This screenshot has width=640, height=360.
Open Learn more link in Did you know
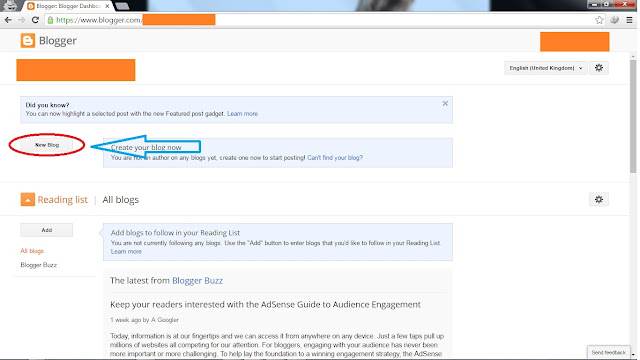[242, 114]
